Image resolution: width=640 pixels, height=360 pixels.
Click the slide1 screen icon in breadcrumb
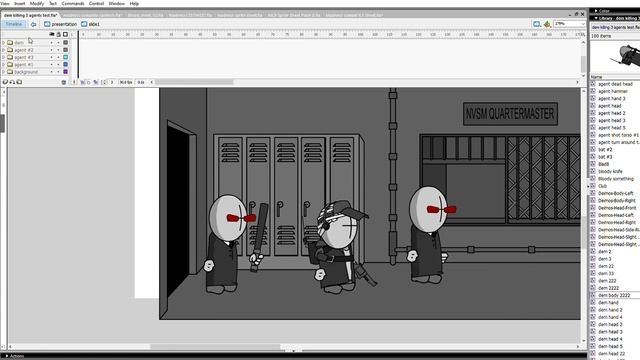click(84, 24)
